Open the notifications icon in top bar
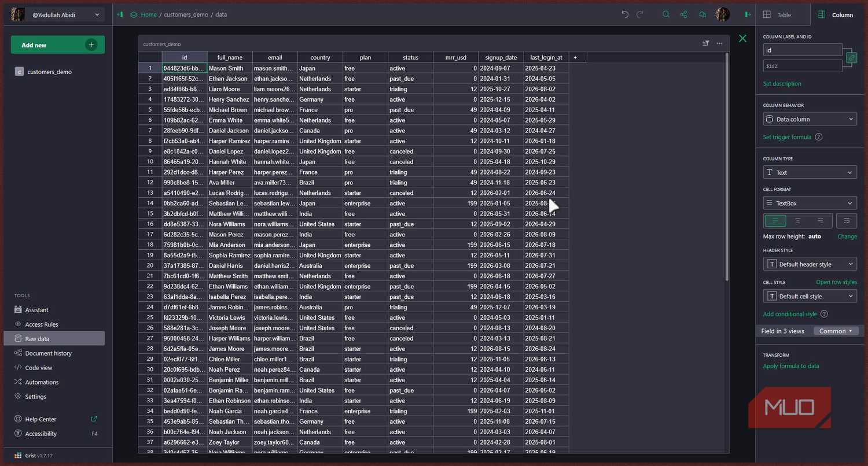This screenshot has width=868, height=466. (x=703, y=14)
